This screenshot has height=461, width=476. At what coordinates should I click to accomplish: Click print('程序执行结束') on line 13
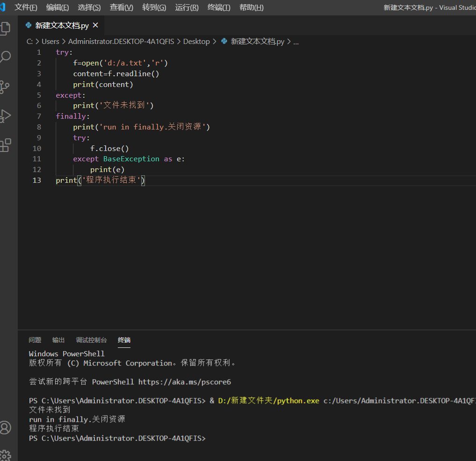click(x=101, y=180)
